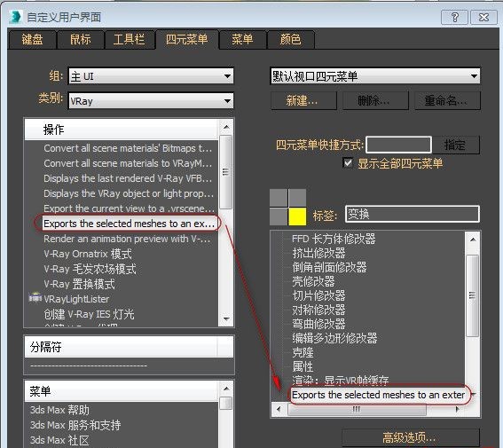Select FFD 长方体修改器 quad item
This screenshot has width=503, height=448.
[334, 239]
